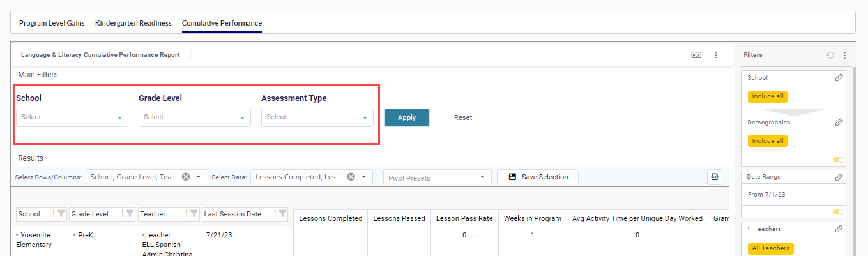Viewport: 868px width, 256px height.
Task: Clear the Select Rows/Columns selection
Action: (x=186, y=177)
